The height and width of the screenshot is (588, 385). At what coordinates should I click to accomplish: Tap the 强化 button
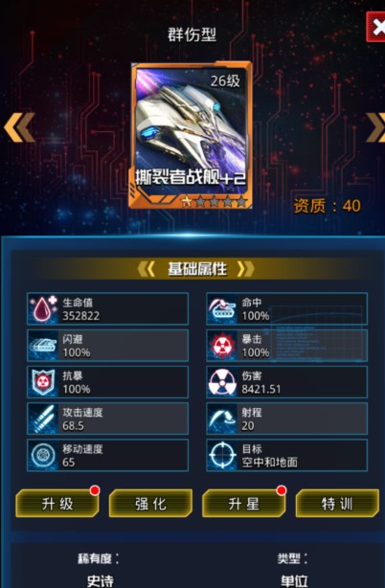[150, 504]
